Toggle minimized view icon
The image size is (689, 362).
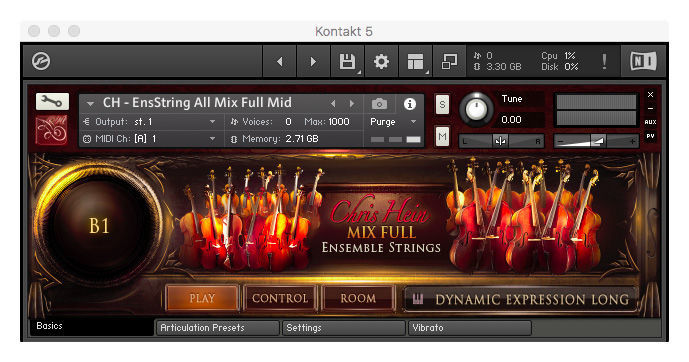pyautogui.click(x=449, y=62)
